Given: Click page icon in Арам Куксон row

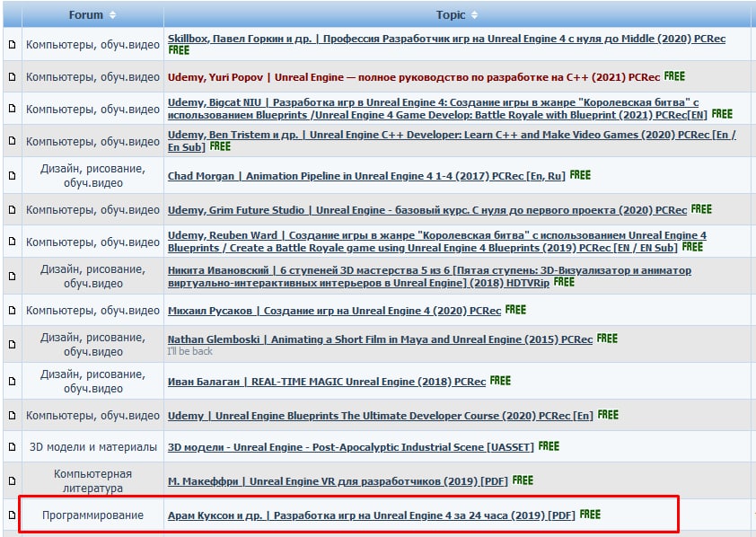Looking at the screenshot, I should tap(13, 515).
